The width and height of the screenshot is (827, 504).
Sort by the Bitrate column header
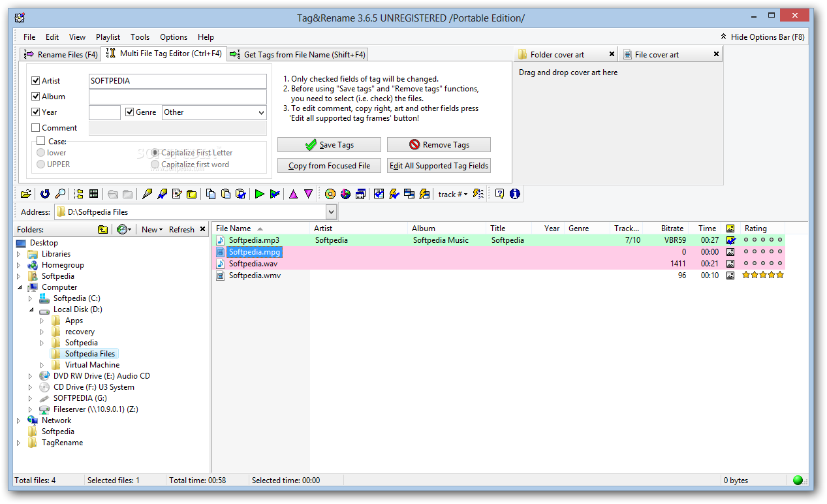click(x=666, y=228)
